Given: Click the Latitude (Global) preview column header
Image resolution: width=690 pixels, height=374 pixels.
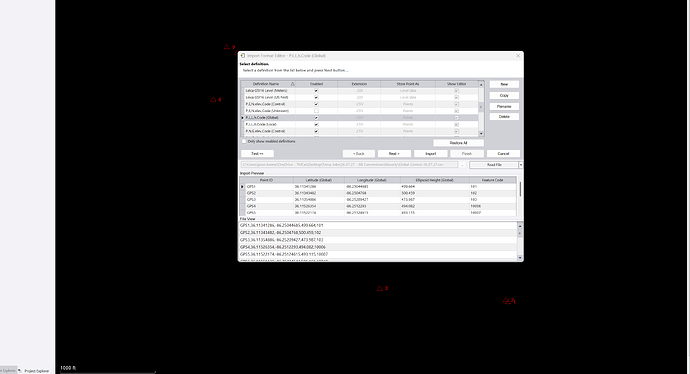Looking at the screenshot, I should (x=319, y=180).
